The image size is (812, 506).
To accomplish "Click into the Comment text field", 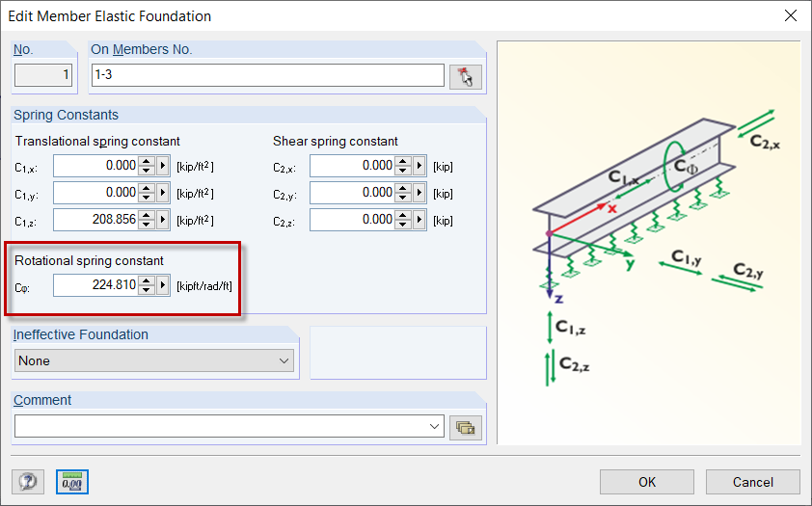I will 221,427.
